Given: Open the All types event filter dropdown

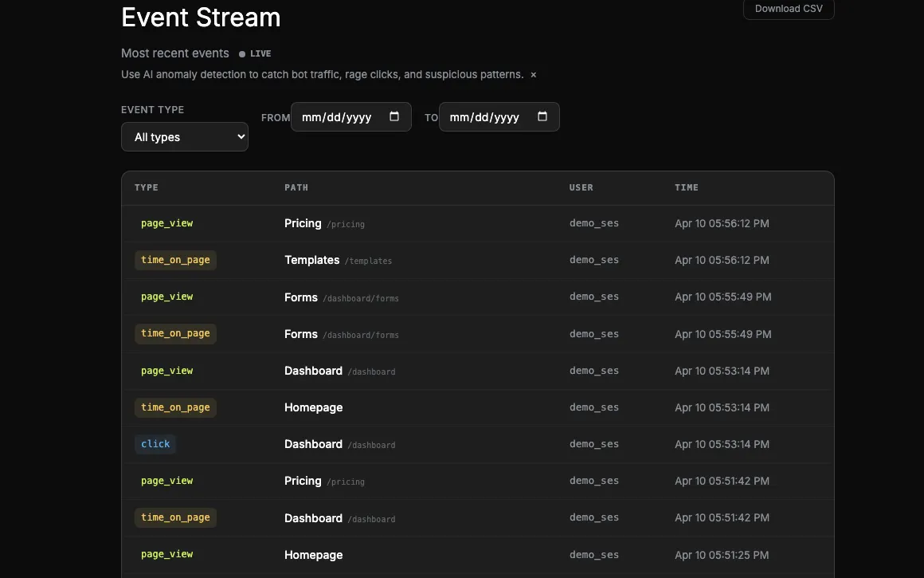Looking at the screenshot, I should pyautogui.click(x=184, y=136).
